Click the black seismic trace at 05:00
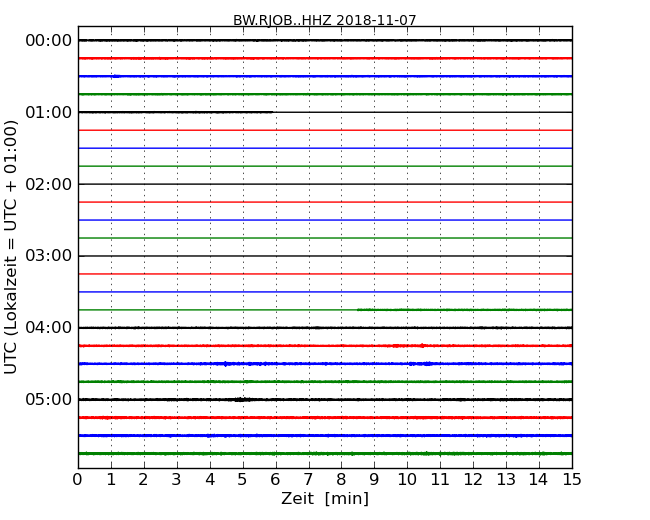650x520 pixels. [325, 399]
